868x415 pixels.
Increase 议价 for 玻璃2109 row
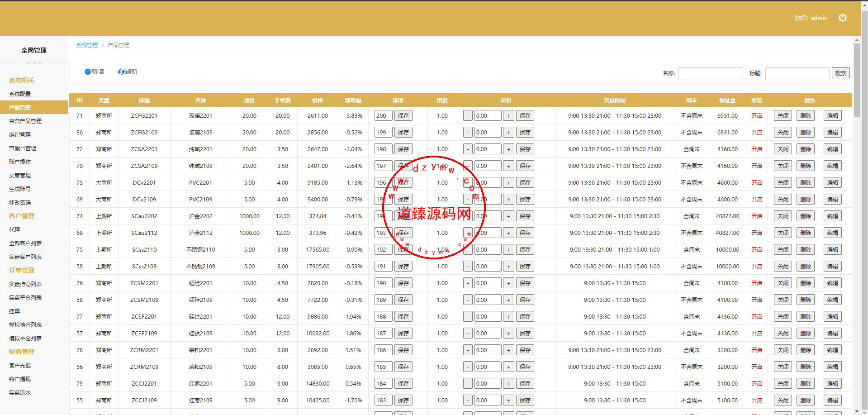pos(508,133)
